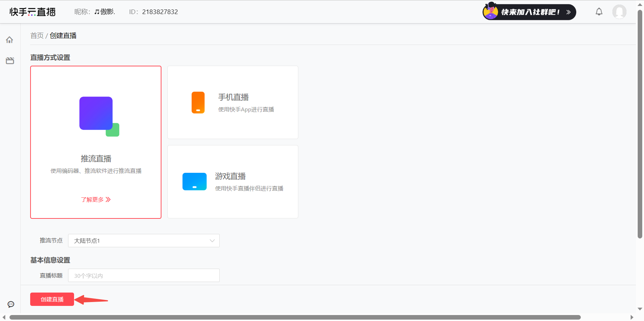Open the 了解更多 link
The width and height of the screenshot is (644, 321).
tap(96, 199)
